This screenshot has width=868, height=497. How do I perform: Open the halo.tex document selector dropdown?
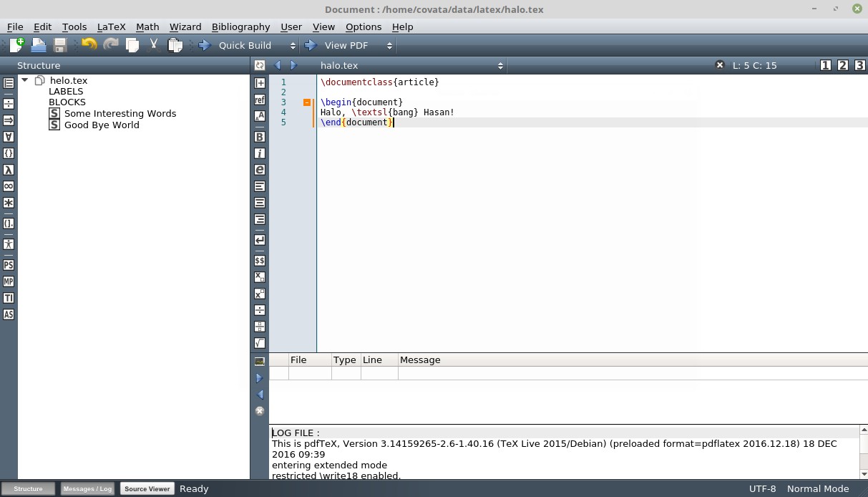(x=500, y=66)
